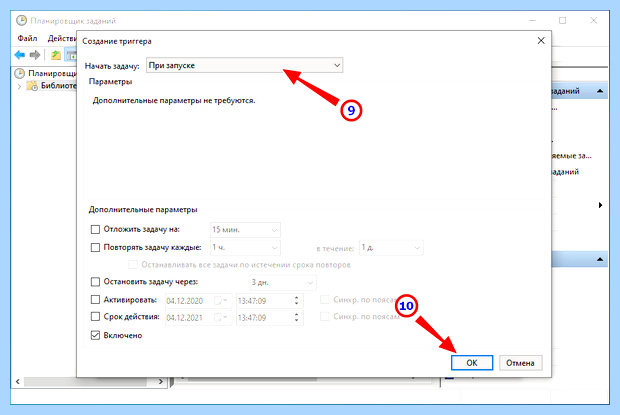Click the submenu arrow in the actions pane
The height and width of the screenshot is (415, 620).
tap(600, 205)
